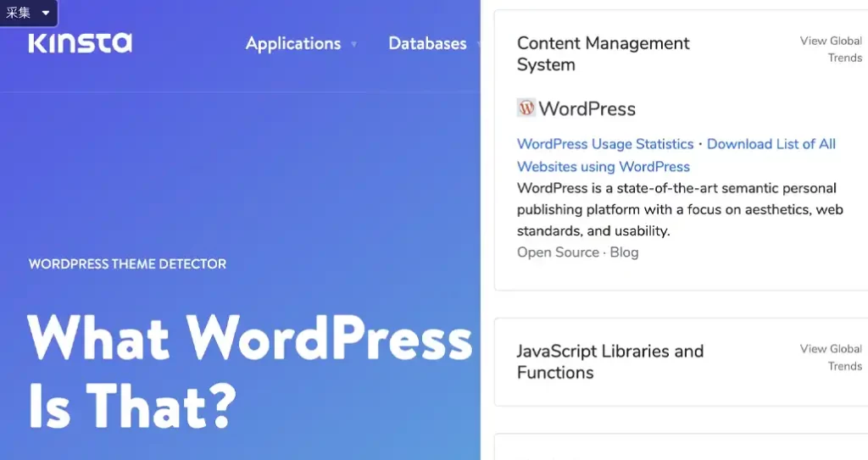View Global Trends for Content Management System
Screen dimensions: 868x460
pyautogui.click(x=831, y=49)
